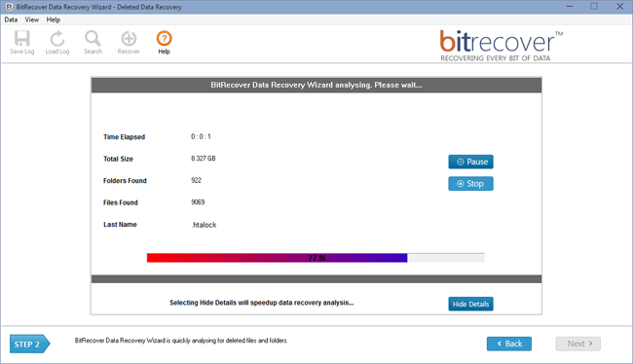Screen dimensions: 633x364
Task: Click the BitRecover app icon in title bar
Action: [9, 7]
